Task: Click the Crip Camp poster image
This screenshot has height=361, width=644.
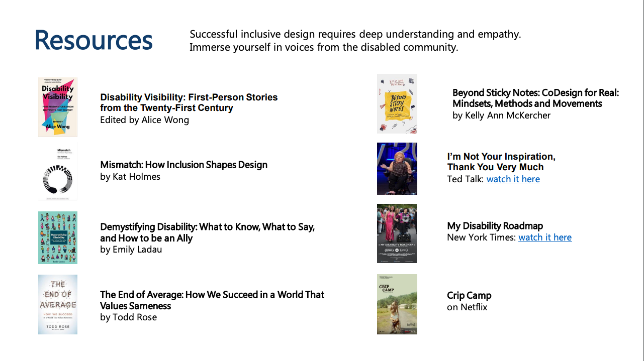Action: (x=397, y=304)
